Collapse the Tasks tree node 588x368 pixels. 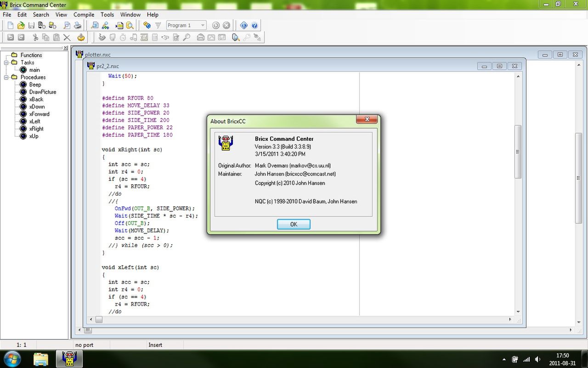(x=7, y=63)
